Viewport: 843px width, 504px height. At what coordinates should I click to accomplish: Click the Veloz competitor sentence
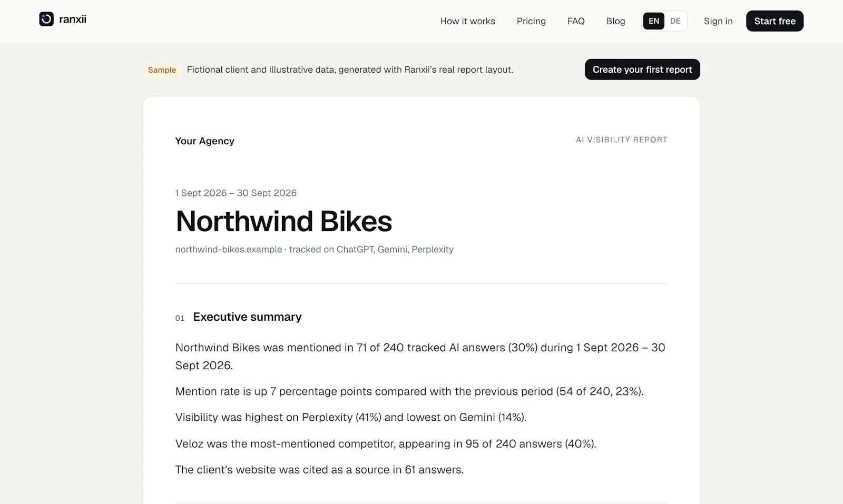pos(386,443)
